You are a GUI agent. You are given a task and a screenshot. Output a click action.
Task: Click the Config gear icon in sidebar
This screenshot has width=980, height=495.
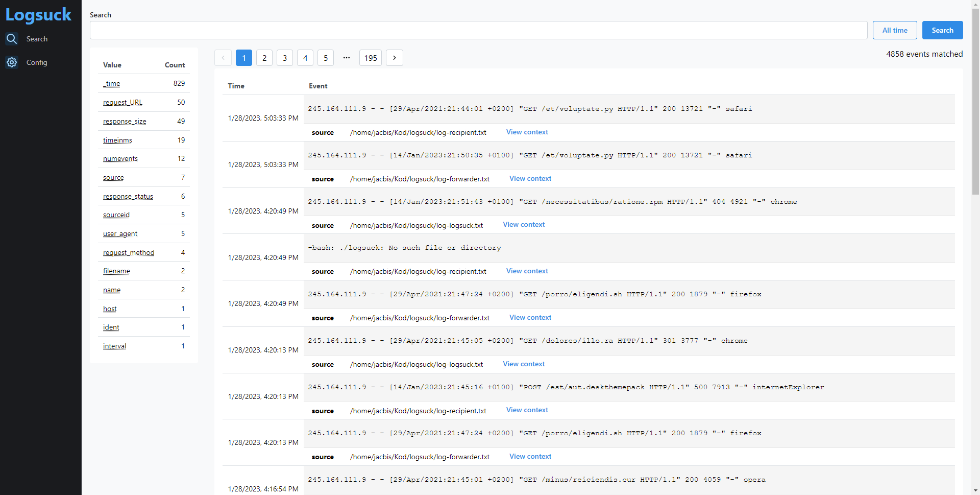pos(12,62)
